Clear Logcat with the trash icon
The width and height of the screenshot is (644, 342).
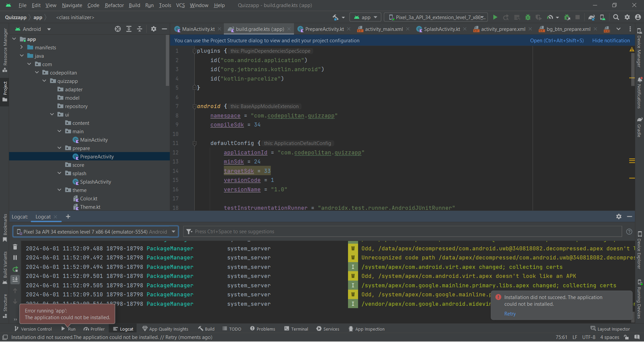[x=15, y=247]
